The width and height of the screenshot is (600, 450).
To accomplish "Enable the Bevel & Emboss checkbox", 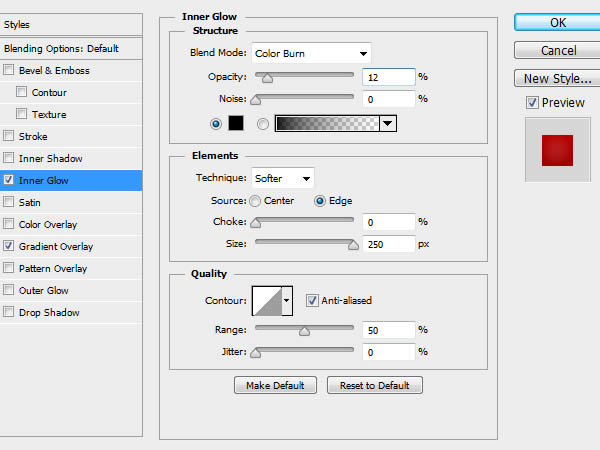I will point(8,70).
